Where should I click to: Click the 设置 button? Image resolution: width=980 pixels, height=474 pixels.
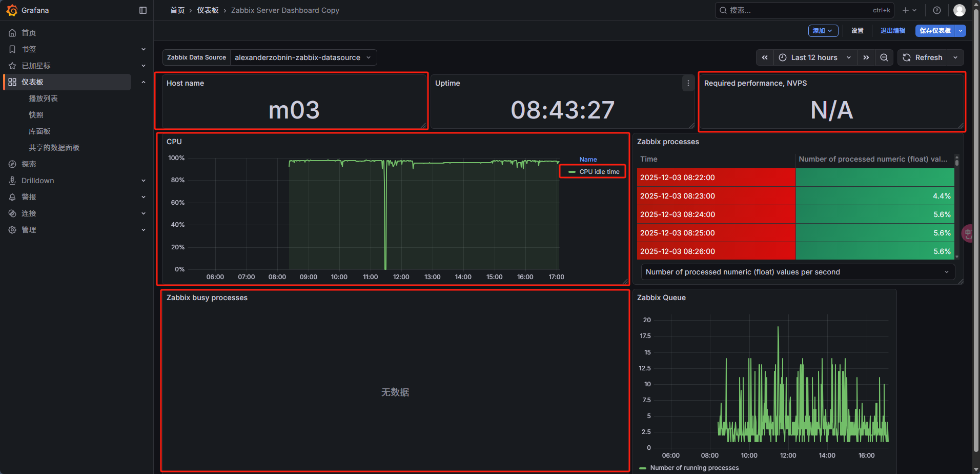857,31
